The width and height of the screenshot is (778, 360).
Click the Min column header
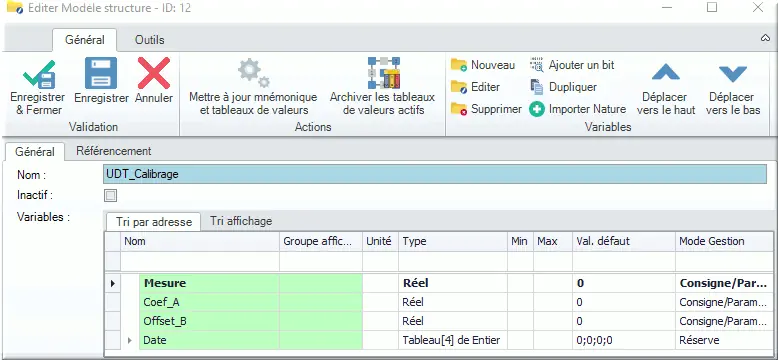pos(520,241)
